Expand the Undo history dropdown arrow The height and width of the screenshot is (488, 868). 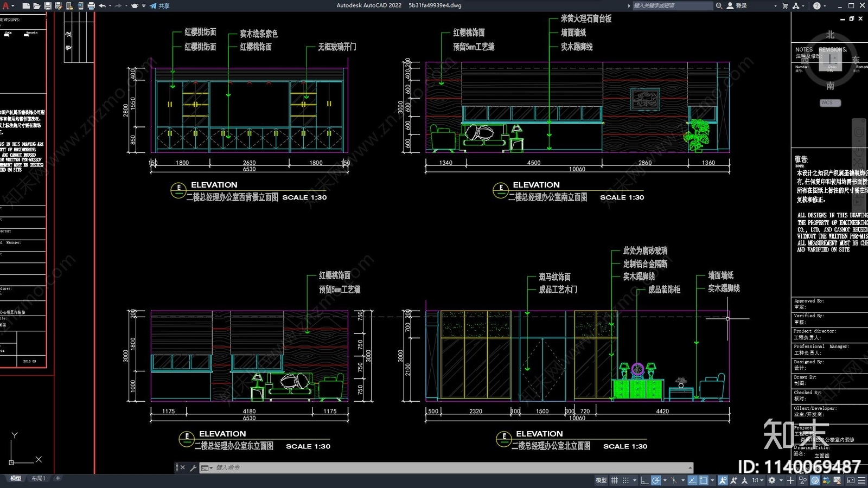[x=110, y=5]
